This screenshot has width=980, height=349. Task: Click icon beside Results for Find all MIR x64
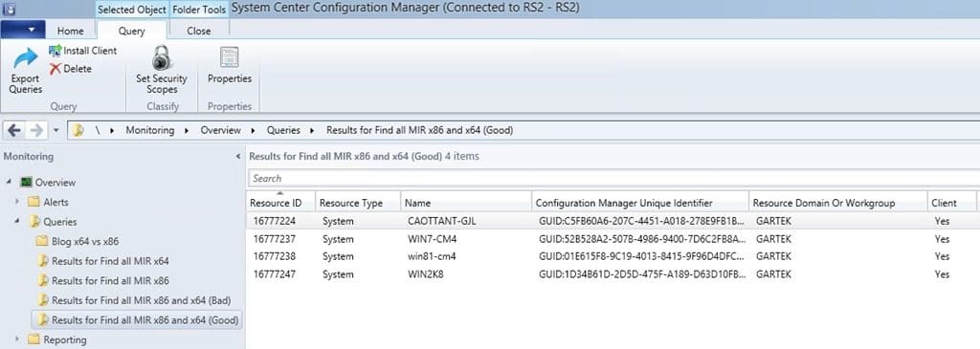42,260
